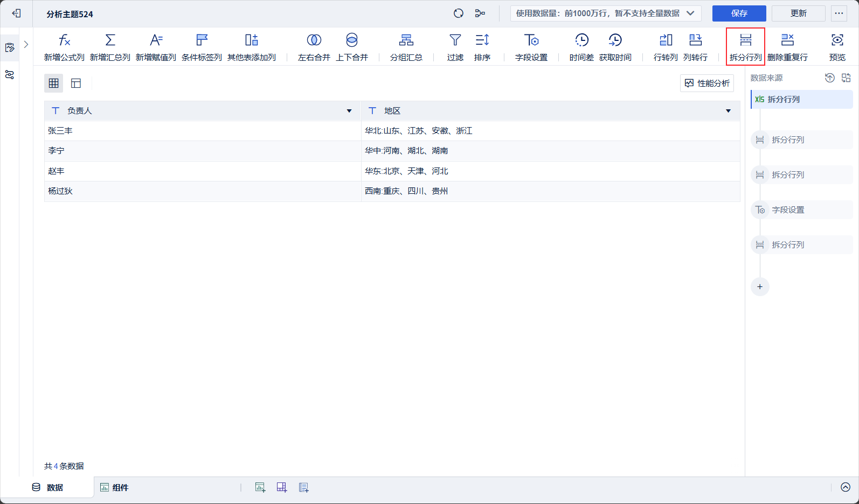Open the edit-document icon in left sidebar
This screenshot has width=859, height=504.
click(10, 47)
